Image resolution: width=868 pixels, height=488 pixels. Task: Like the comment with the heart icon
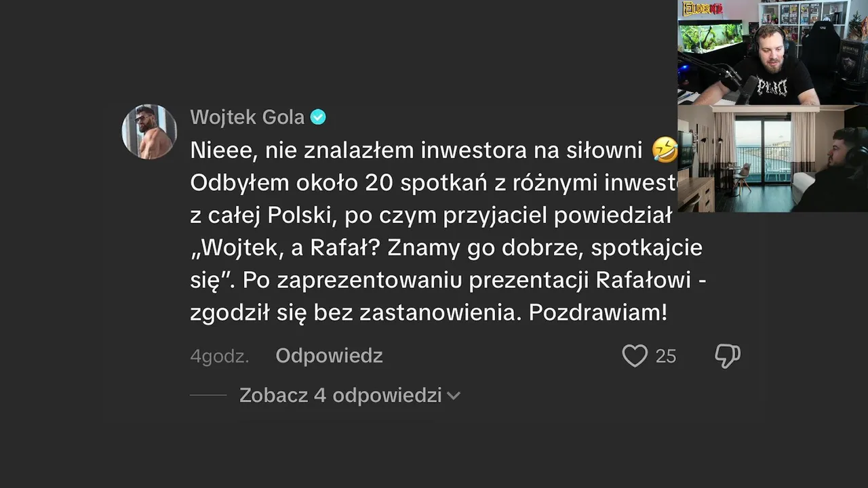(x=635, y=356)
